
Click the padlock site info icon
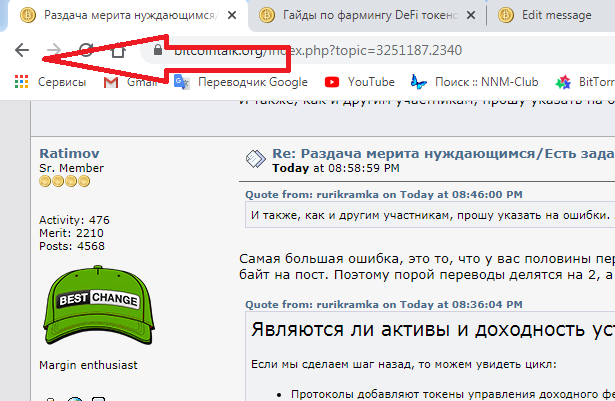[158, 50]
